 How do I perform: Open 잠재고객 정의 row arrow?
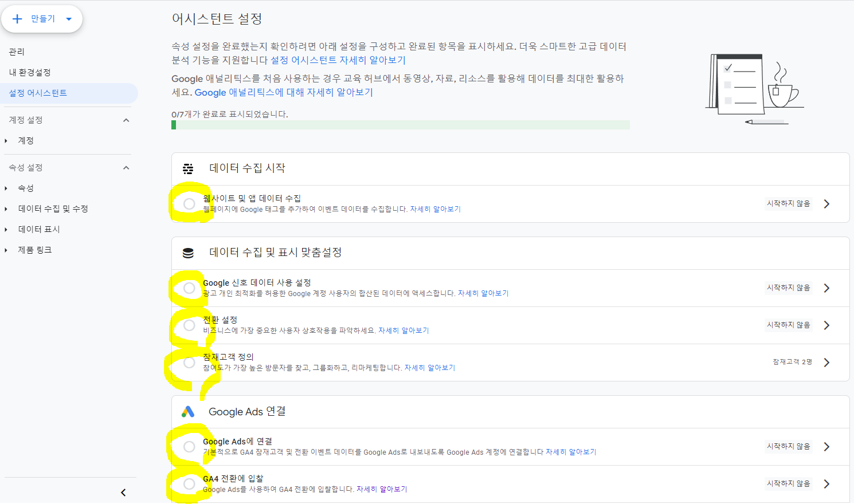(826, 363)
